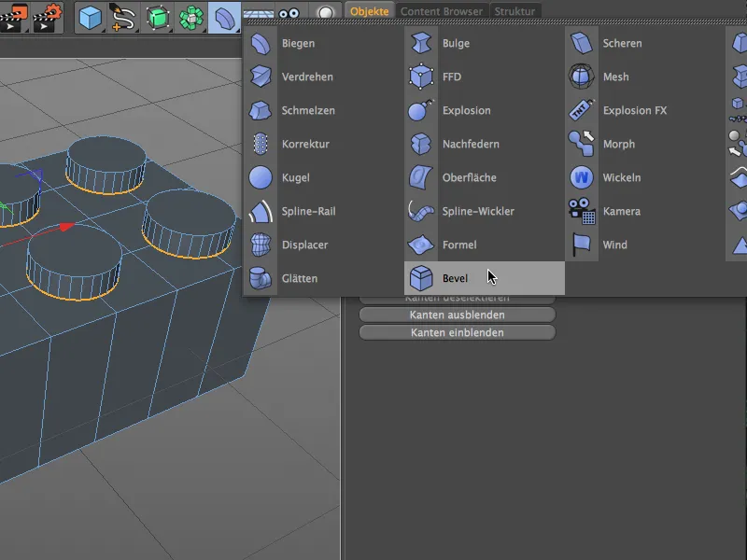This screenshot has width=747, height=560.
Task: Click the Explosion FX label
Action: pyautogui.click(x=635, y=110)
